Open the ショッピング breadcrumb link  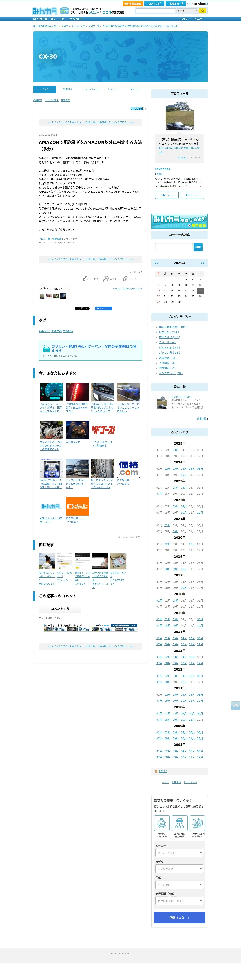point(78,26)
